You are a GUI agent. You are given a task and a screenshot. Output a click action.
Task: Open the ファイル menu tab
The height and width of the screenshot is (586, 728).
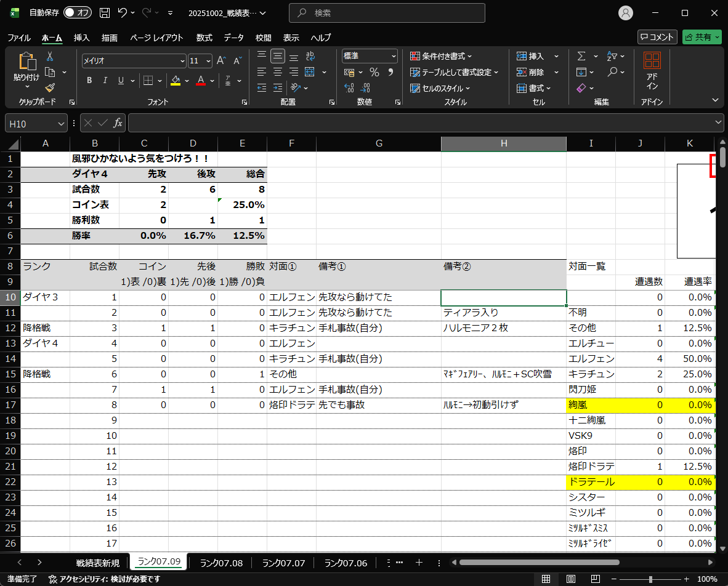click(x=19, y=38)
